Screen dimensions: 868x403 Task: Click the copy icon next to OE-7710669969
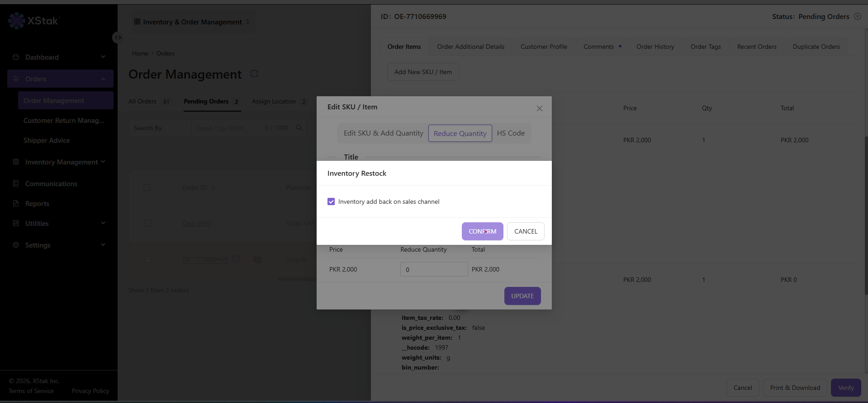click(257, 259)
